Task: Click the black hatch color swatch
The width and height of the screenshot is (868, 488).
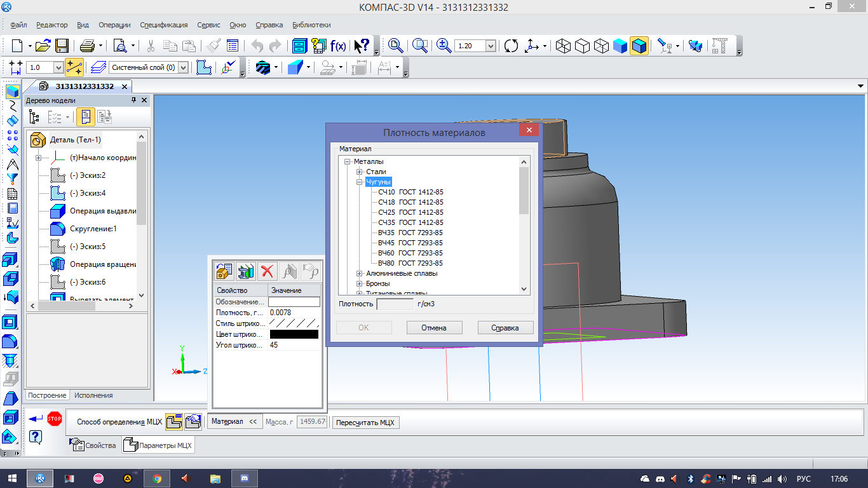Action: pyautogui.click(x=294, y=334)
